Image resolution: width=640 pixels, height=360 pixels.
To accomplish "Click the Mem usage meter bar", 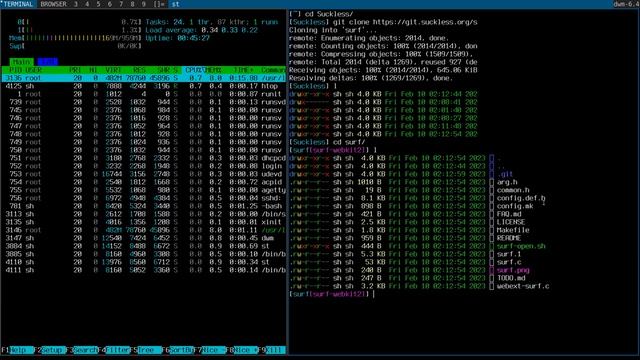I will point(76,38).
